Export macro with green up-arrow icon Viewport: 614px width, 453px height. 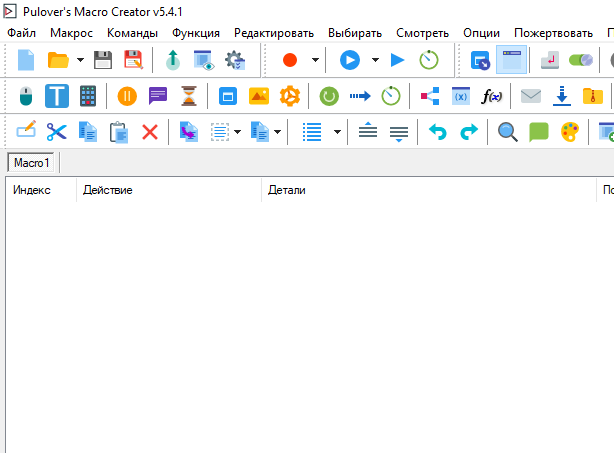(x=173, y=60)
